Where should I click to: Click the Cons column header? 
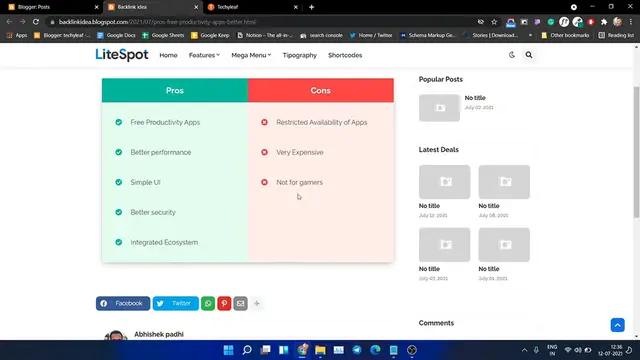point(320,90)
